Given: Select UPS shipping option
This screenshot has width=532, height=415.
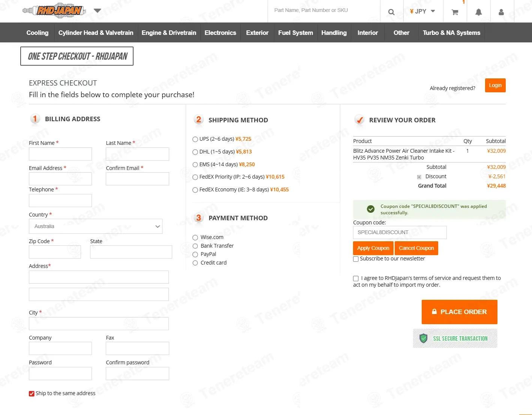Looking at the screenshot, I should coord(195,139).
